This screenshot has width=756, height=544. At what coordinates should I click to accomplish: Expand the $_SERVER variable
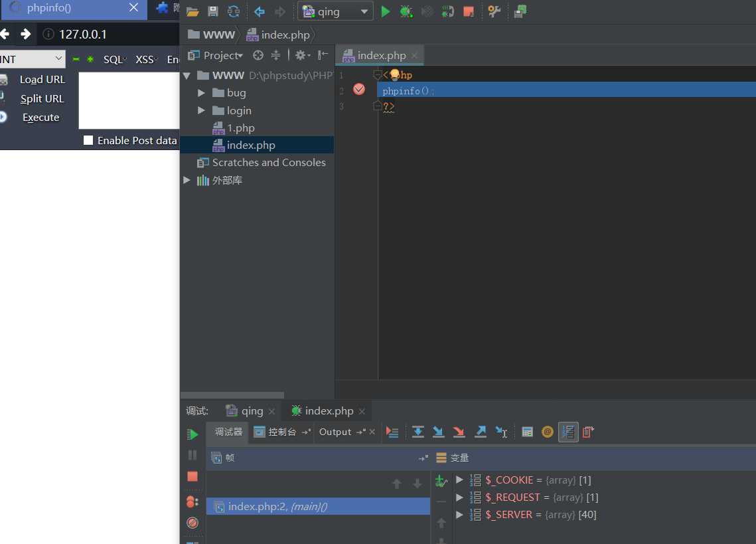tap(459, 515)
